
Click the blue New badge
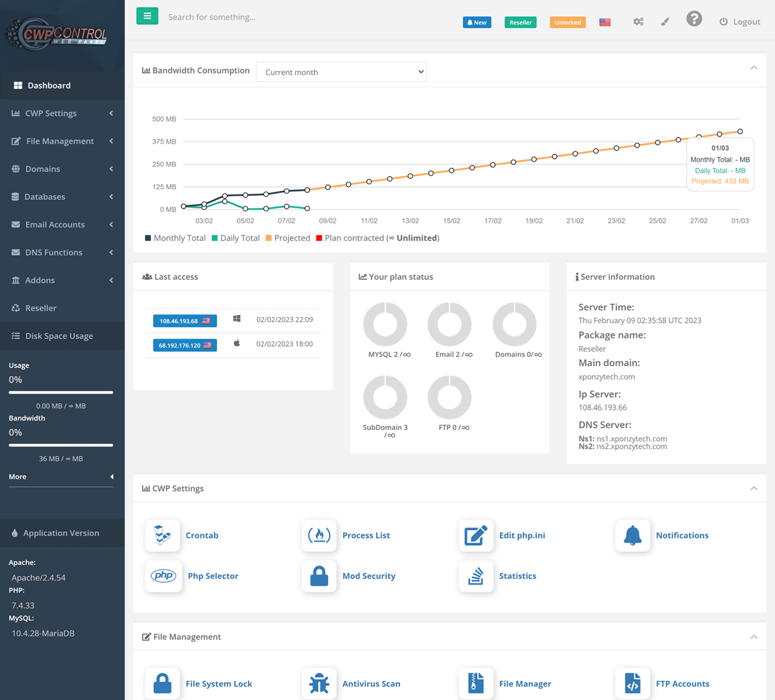tap(477, 22)
